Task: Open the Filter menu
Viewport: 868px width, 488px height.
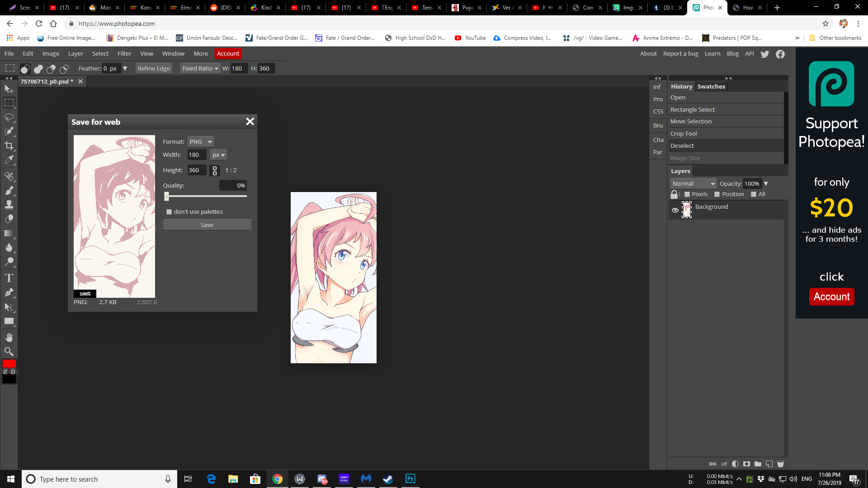Action: pos(124,53)
